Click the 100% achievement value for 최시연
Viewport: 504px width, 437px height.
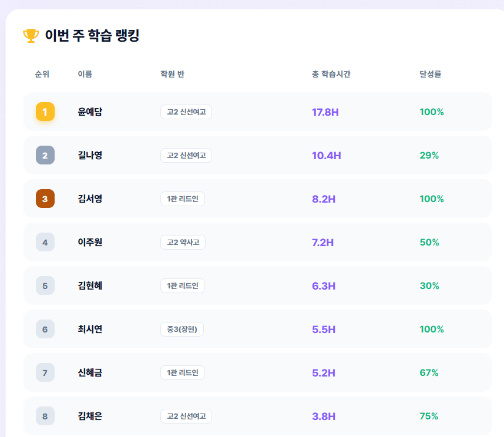(x=432, y=329)
